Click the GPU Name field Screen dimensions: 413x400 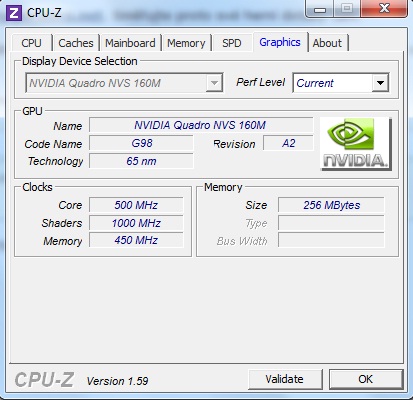click(201, 125)
